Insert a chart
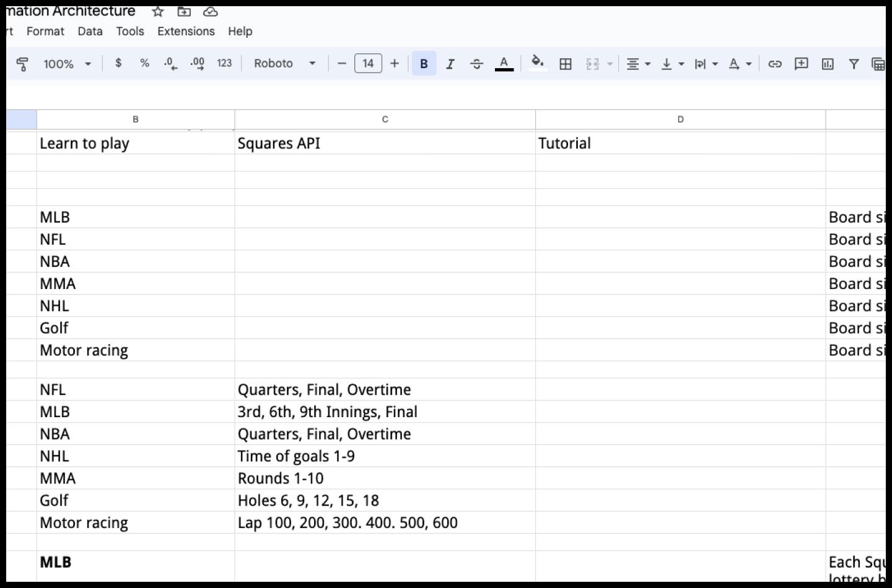This screenshot has height=588, width=892. click(x=828, y=64)
